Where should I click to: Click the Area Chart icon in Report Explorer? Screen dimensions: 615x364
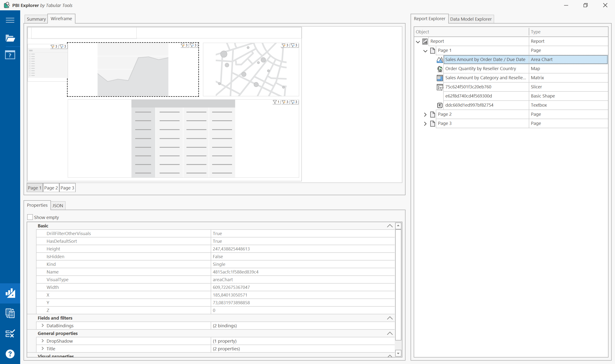click(x=440, y=60)
